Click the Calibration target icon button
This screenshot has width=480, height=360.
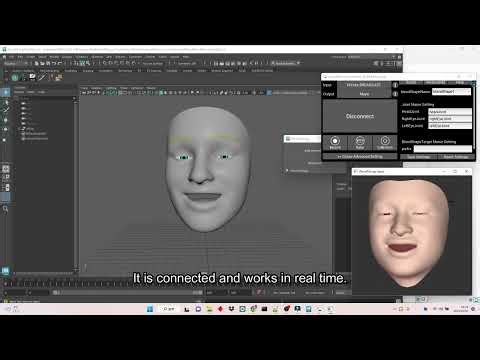(x=385, y=143)
